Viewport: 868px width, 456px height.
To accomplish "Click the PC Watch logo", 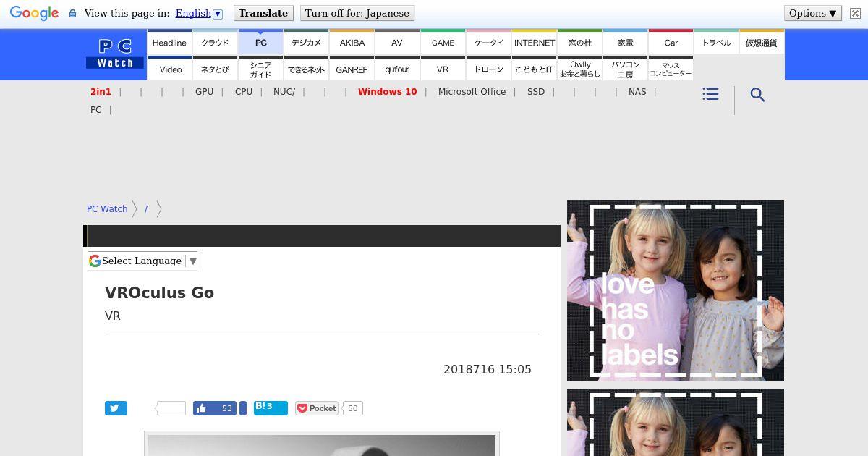I will click(x=115, y=54).
